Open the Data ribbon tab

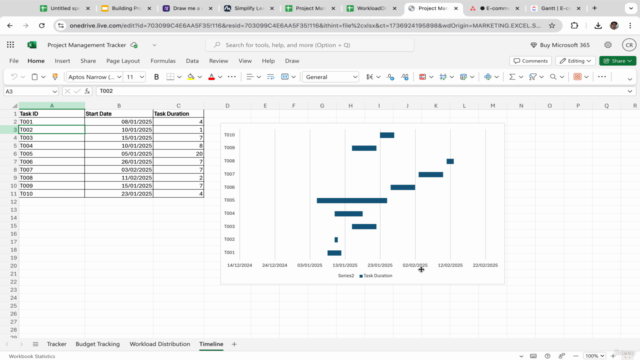192,61
